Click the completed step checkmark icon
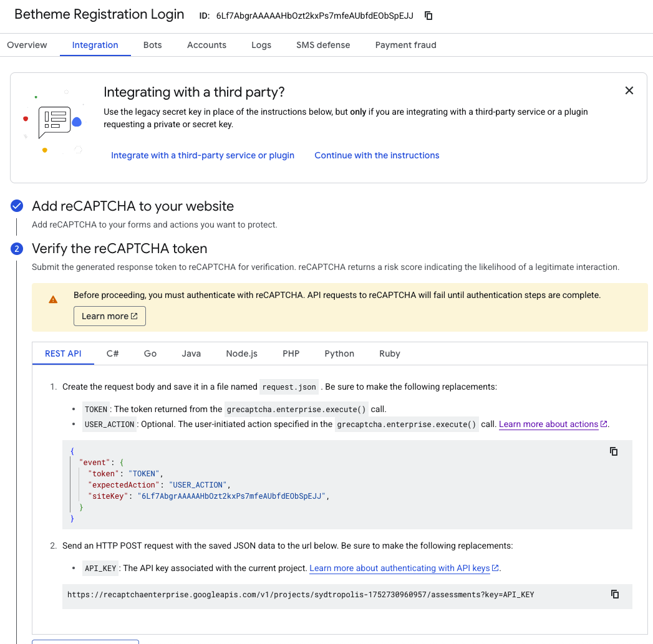 click(x=17, y=206)
